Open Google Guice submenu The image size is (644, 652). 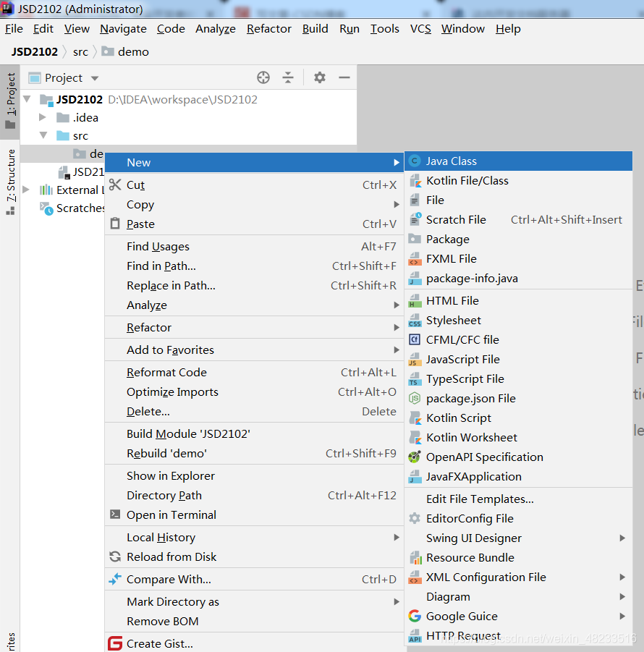coord(518,617)
